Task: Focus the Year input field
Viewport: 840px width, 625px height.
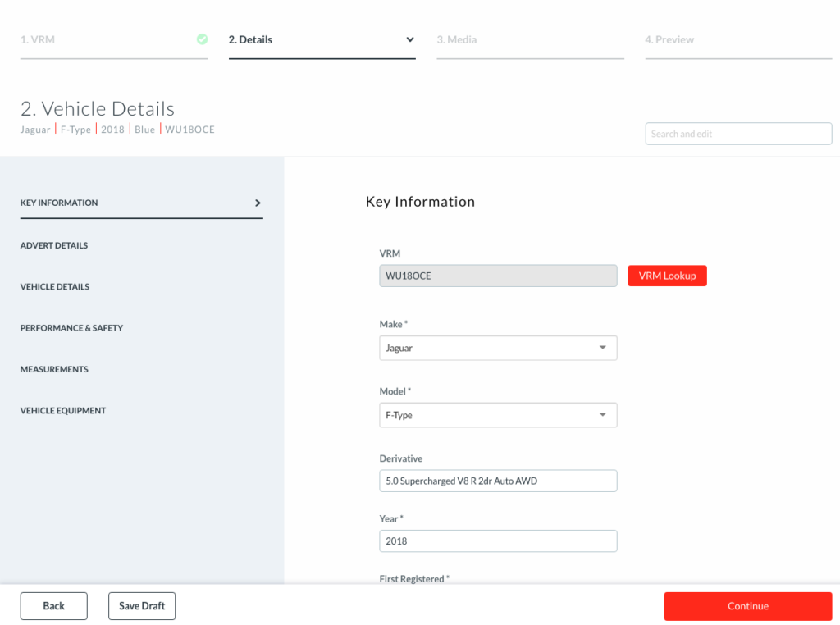Action: 498,541
